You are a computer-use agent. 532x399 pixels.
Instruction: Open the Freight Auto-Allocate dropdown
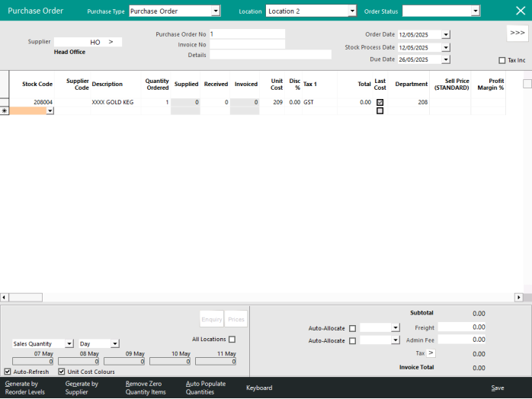coord(396,327)
